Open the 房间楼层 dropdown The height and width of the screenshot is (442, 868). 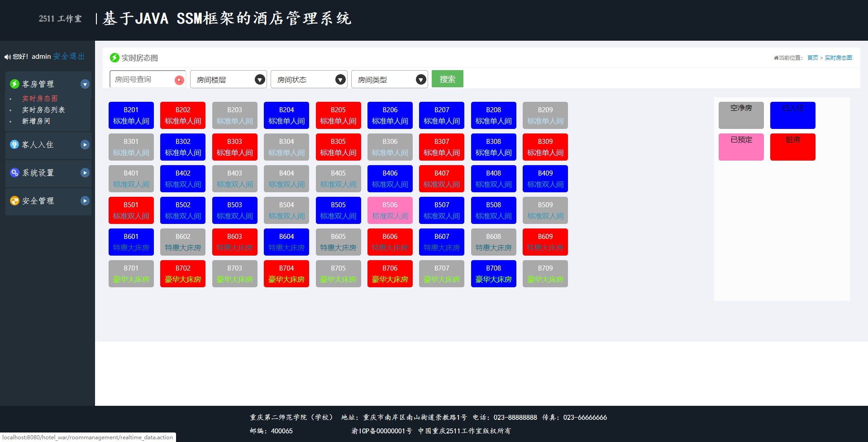pos(229,80)
